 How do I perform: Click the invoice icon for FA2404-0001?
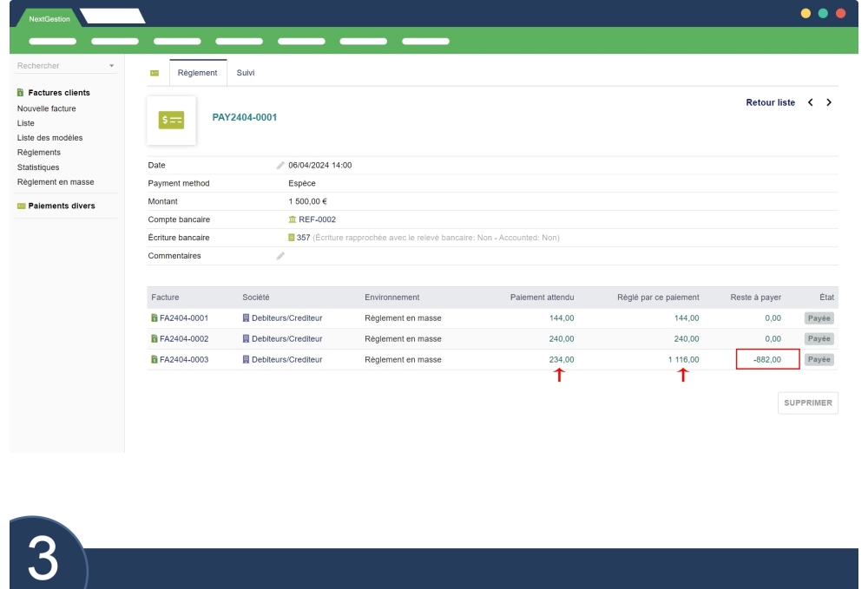point(155,318)
